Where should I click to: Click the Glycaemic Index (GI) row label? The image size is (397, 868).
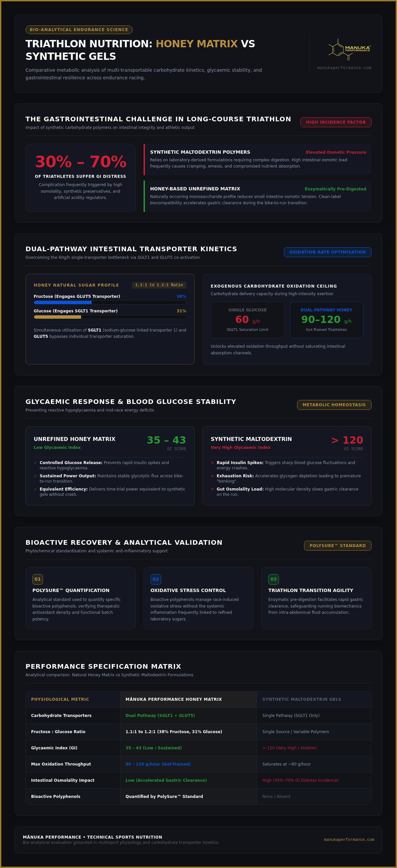54,748
